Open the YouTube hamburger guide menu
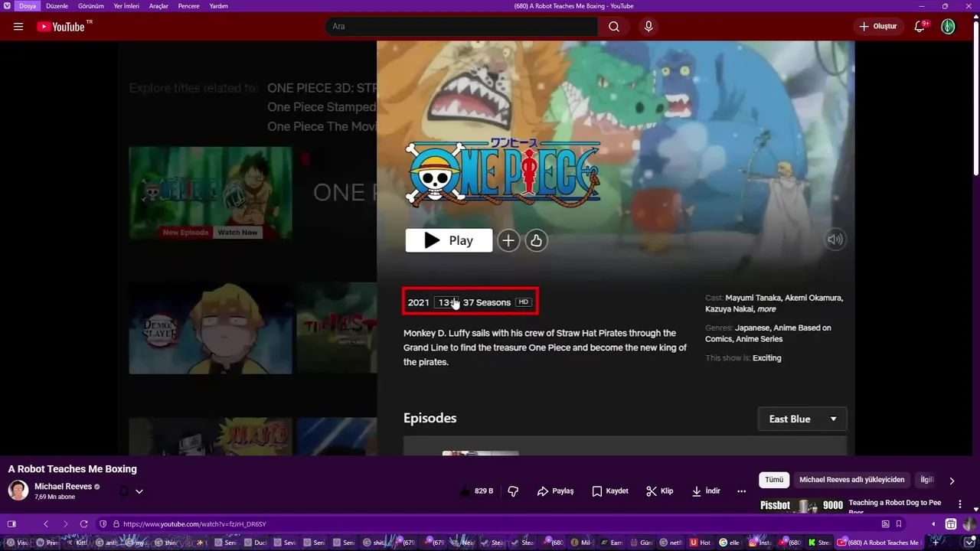 click(18, 27)
